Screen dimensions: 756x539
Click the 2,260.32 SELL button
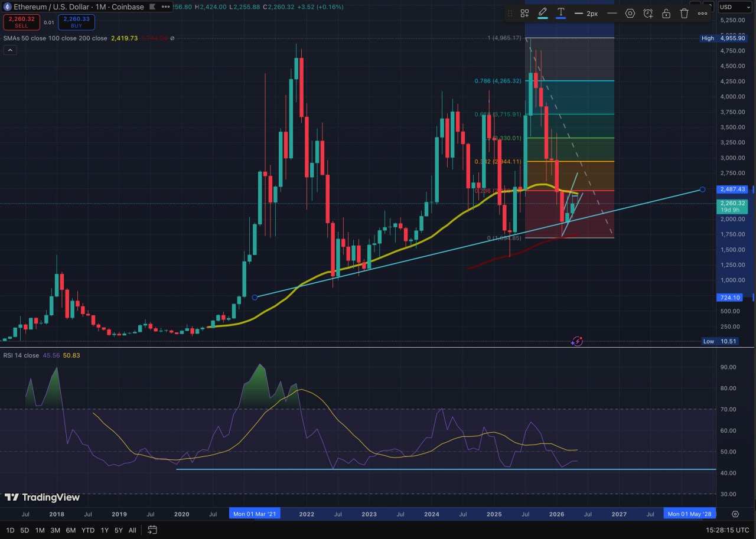click(22, 22)
